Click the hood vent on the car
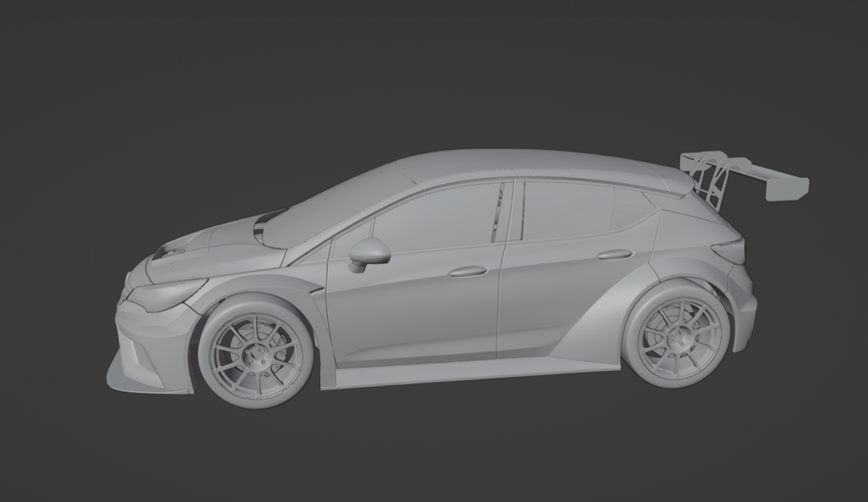 point(170,251)
